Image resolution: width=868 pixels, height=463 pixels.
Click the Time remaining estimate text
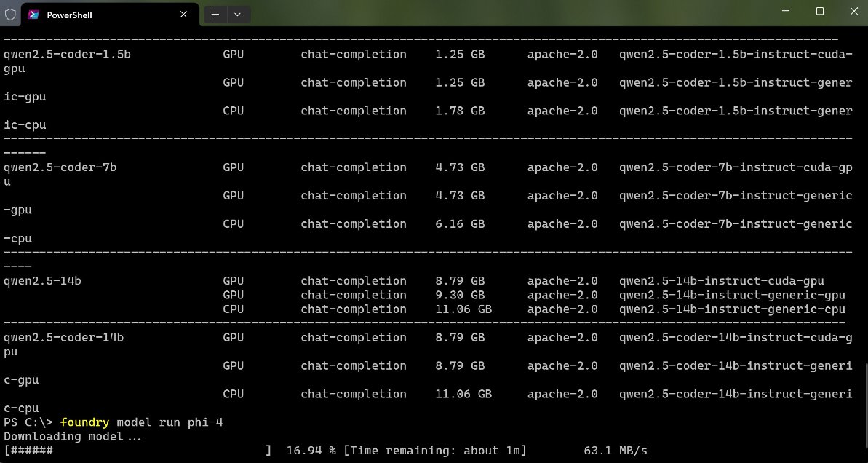point(434,450)
